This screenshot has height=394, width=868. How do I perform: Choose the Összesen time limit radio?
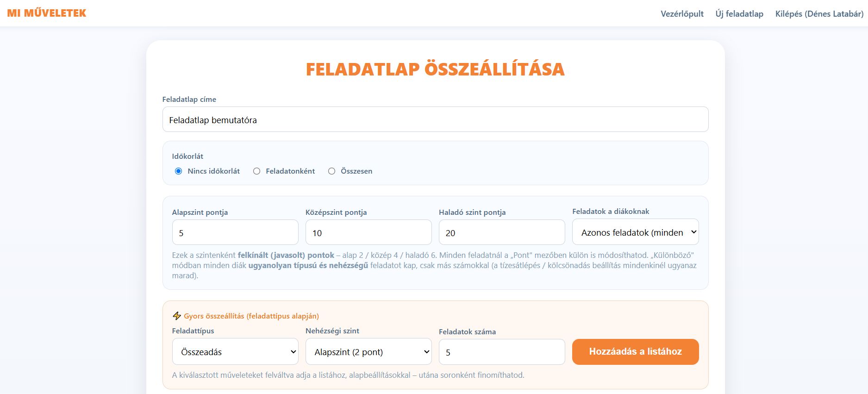coord(331,171)
